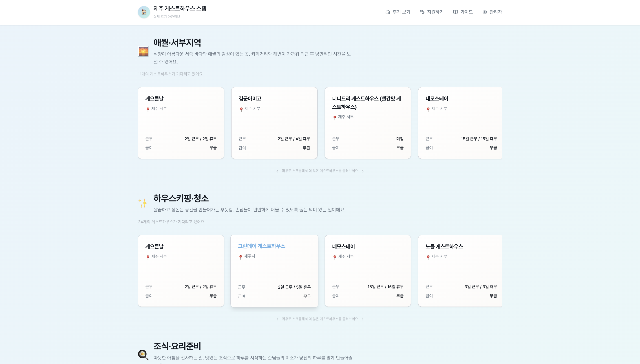Click '미정' work value on 너나드리 card

400,139
